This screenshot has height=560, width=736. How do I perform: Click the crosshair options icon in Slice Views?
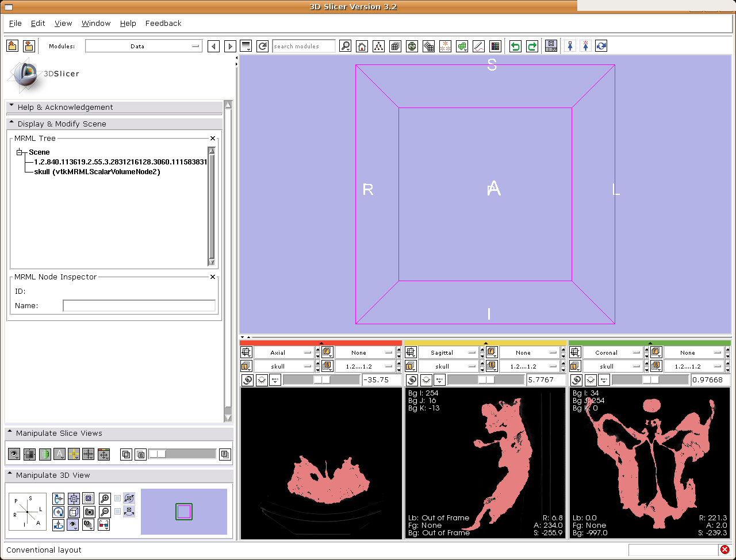74,454
